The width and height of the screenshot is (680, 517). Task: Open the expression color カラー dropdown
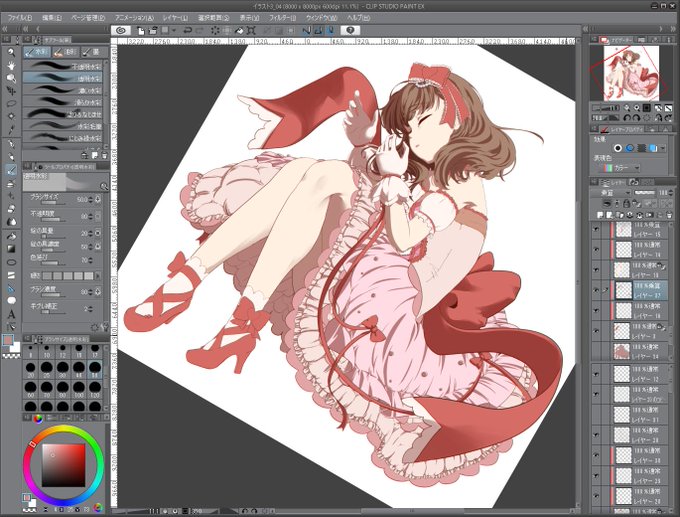coord(622,167)
